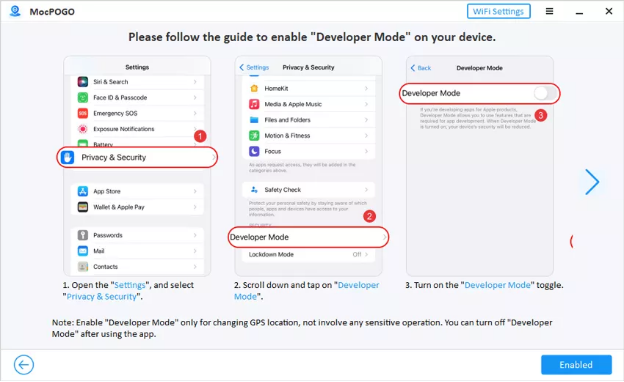Expand the Emergency SOS chevron

[195, 113]
